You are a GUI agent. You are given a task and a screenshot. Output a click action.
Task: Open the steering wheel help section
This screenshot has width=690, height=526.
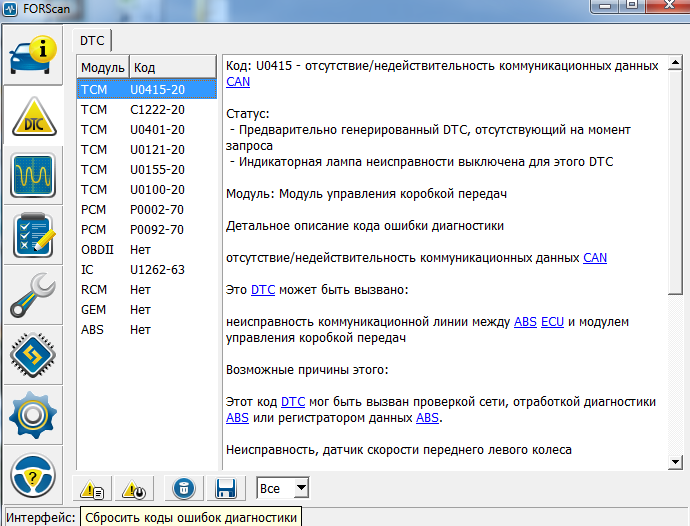click(33, 476)
